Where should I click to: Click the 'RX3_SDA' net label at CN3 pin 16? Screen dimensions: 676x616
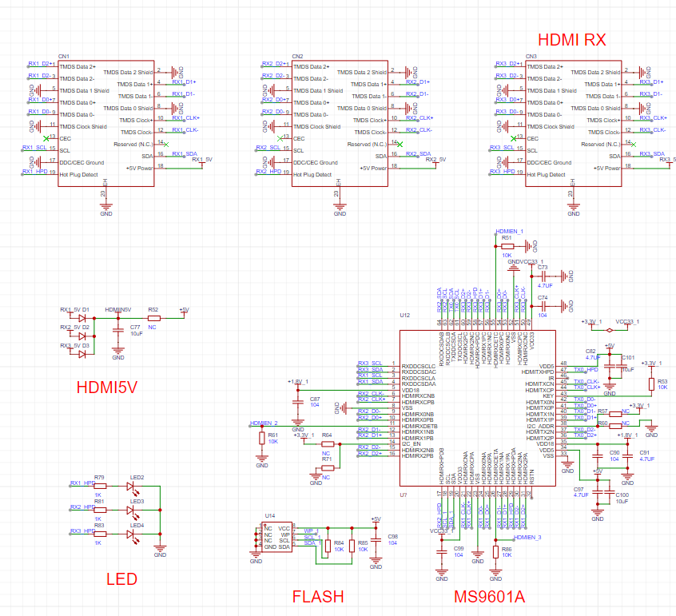click(x=652, y=153)
